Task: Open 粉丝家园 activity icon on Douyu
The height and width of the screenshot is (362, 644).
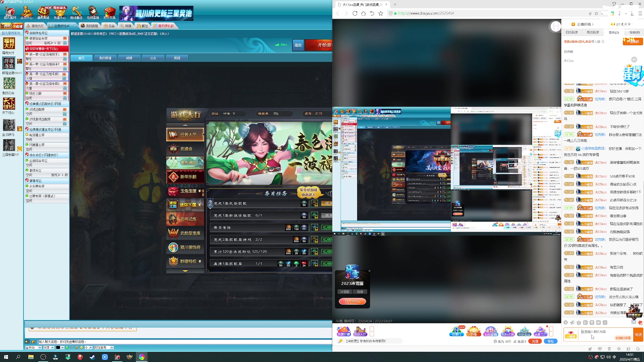Action: (490, 331)
